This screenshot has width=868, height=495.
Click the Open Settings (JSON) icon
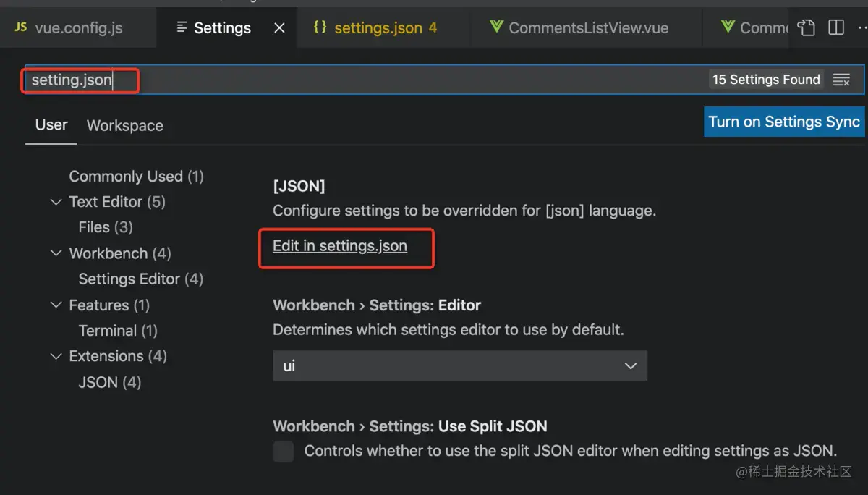(807, 27)
